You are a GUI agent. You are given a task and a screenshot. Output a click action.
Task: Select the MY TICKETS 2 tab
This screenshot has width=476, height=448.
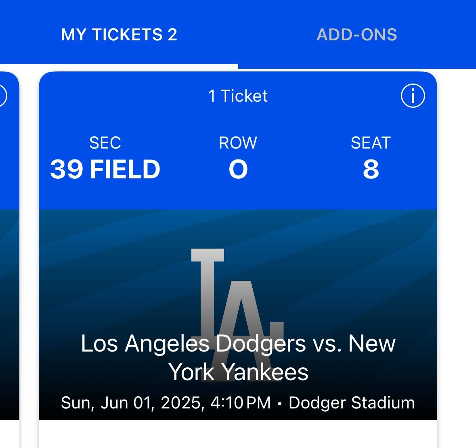point(119,35)
